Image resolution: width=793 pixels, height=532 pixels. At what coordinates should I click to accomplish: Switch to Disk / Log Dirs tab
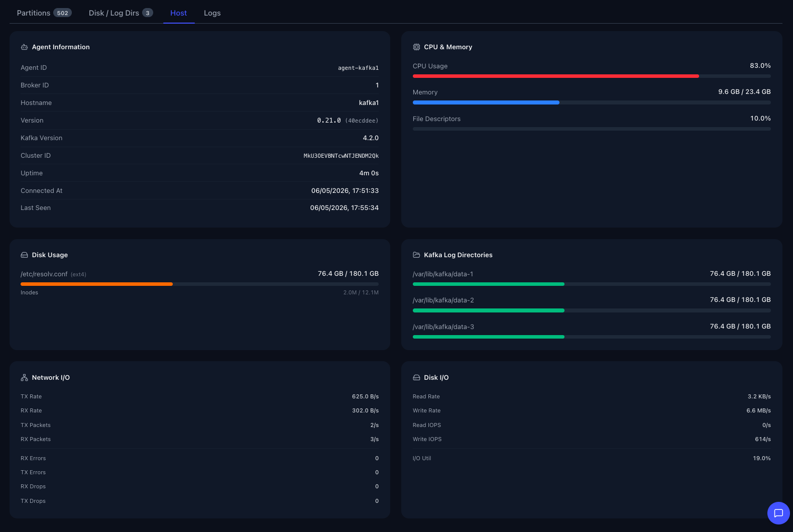pyautogui.click(x=121, y=13)
